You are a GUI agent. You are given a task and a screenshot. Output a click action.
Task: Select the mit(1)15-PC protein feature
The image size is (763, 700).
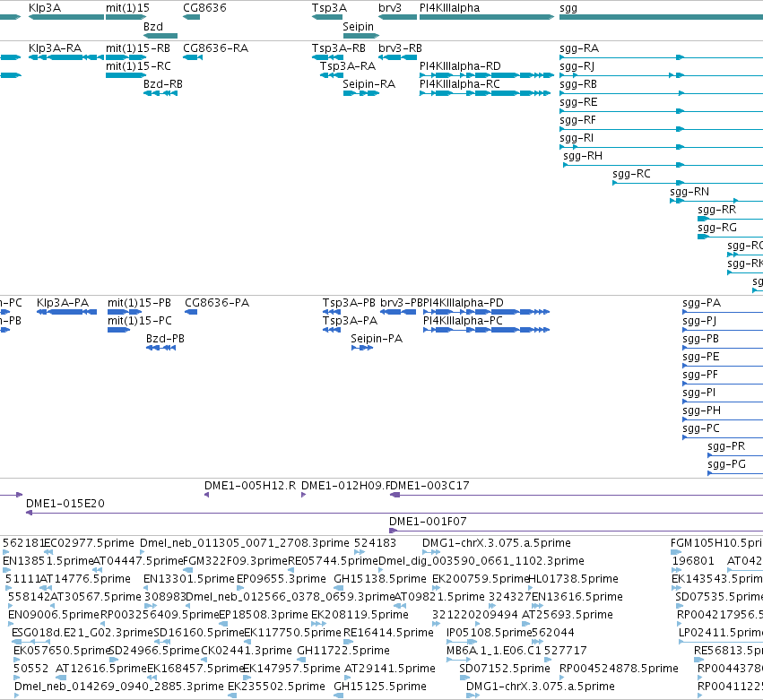click(118, 330)
